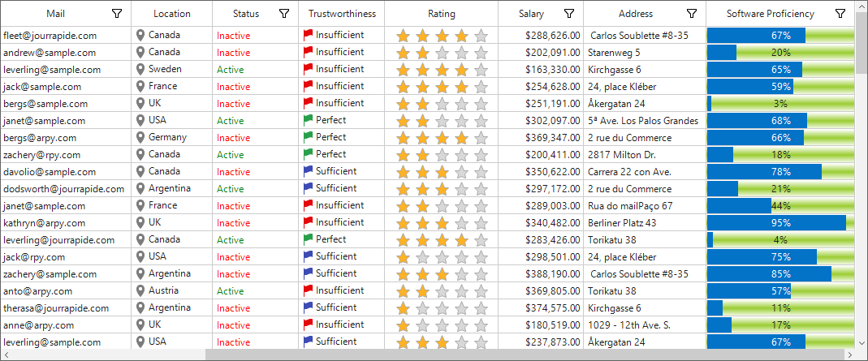Sort by the Salary column header

(531, 14)
